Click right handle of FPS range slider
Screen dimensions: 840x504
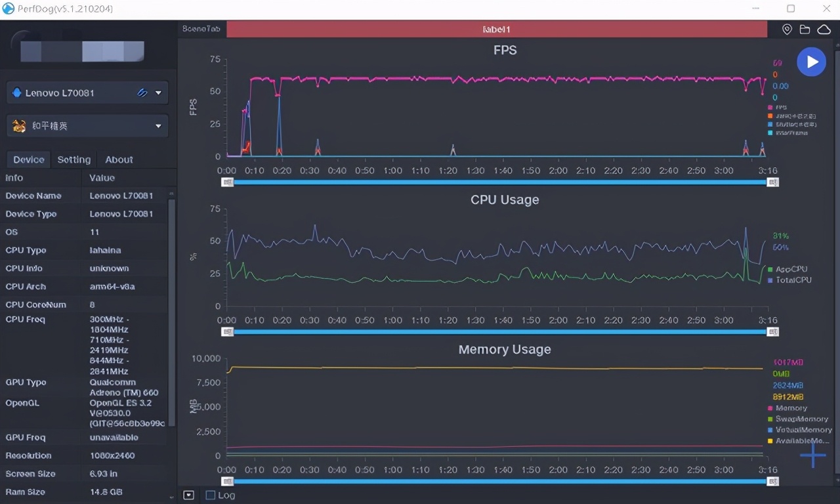tap(773, 182)
